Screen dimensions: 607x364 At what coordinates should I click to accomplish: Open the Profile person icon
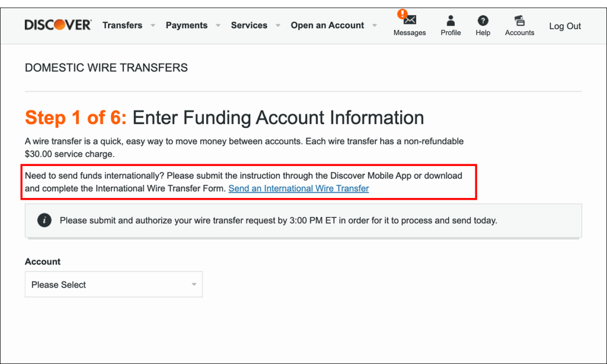coord(451,21)
